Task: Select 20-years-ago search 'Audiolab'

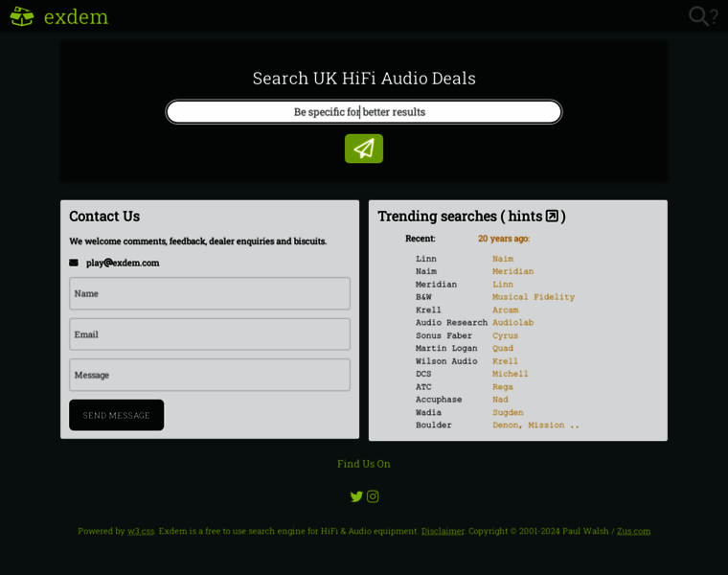Action: [513, 322]
